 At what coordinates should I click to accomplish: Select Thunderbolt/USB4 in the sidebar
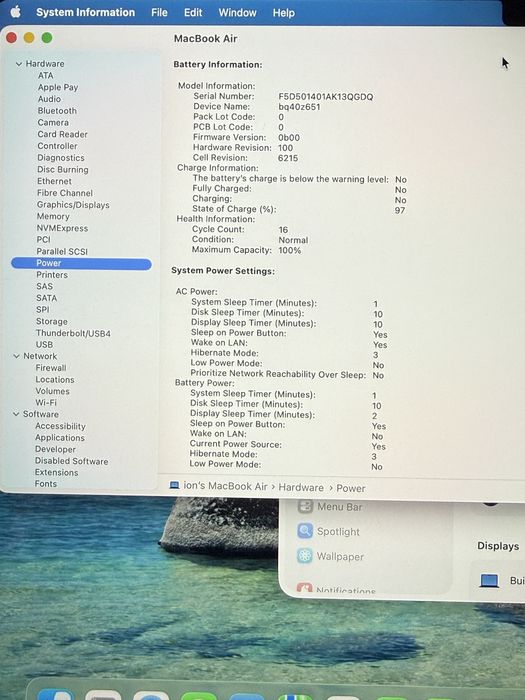coord(73,333)
